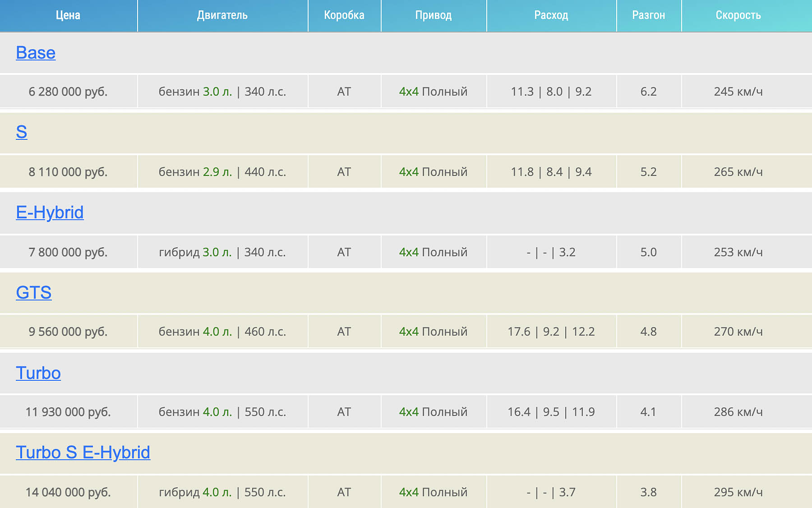Open the E-Hybrid trim link

(x=50, y=212)
